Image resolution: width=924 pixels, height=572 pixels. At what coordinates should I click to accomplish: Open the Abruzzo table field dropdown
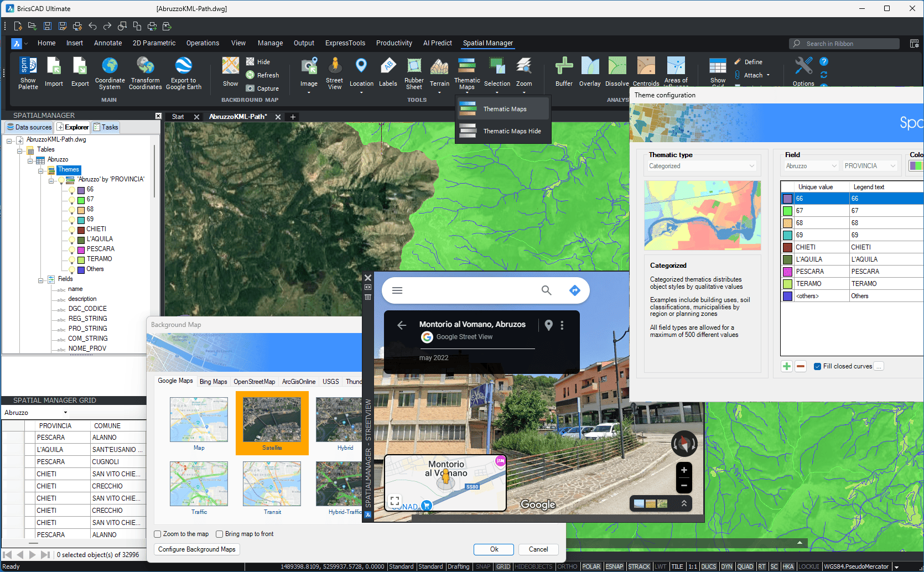[x=812, y=166]
